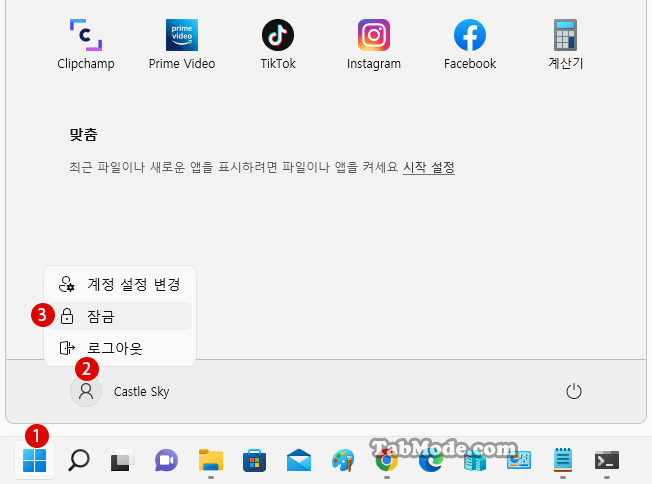Launch the Facebook pinned app
Image resolution: width=652 pixels, height=484 pixels.
pyautogui.click(x=470, y=44)
